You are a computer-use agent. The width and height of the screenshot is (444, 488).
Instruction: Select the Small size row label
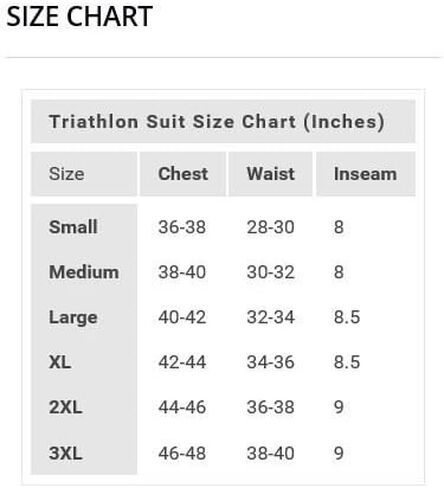[x=73, y=227]
